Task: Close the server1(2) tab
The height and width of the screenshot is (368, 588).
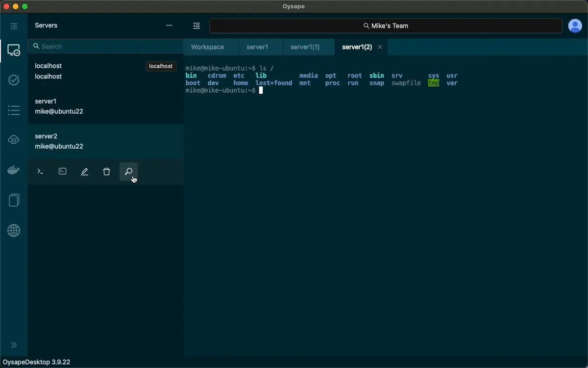Action: [x=380, y=47]
